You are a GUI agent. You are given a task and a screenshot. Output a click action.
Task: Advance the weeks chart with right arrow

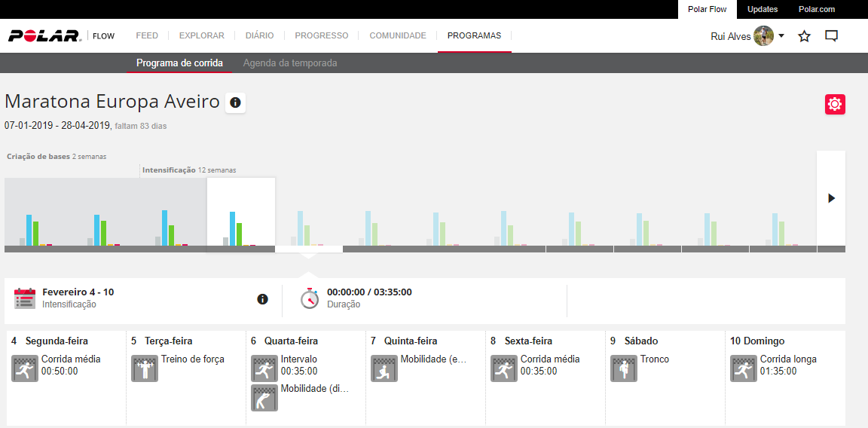click(831, 198)
